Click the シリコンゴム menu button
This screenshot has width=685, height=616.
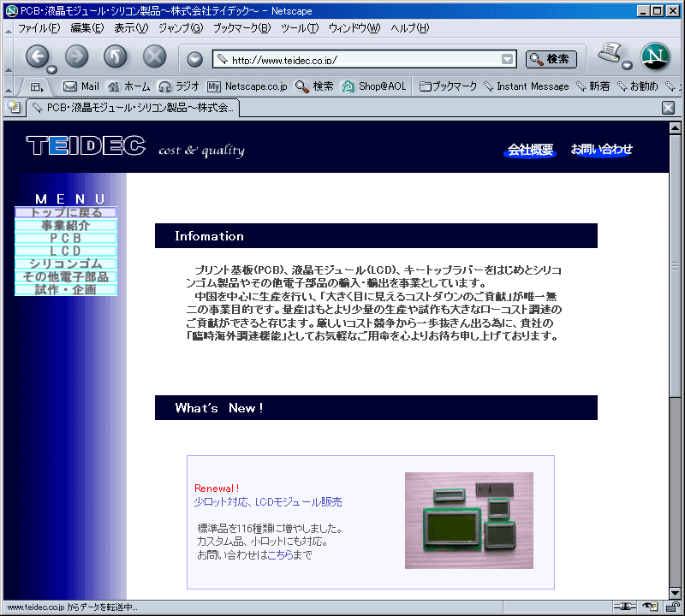(66, 264)
